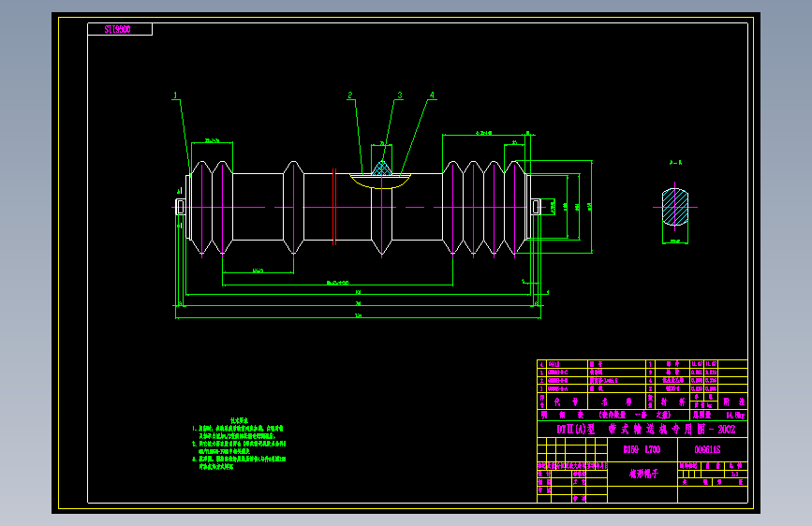The height and width of the screenshot is (526, 812).
Task: Click the 明细表 parts list header row
Action: click(x=613, y=416)
